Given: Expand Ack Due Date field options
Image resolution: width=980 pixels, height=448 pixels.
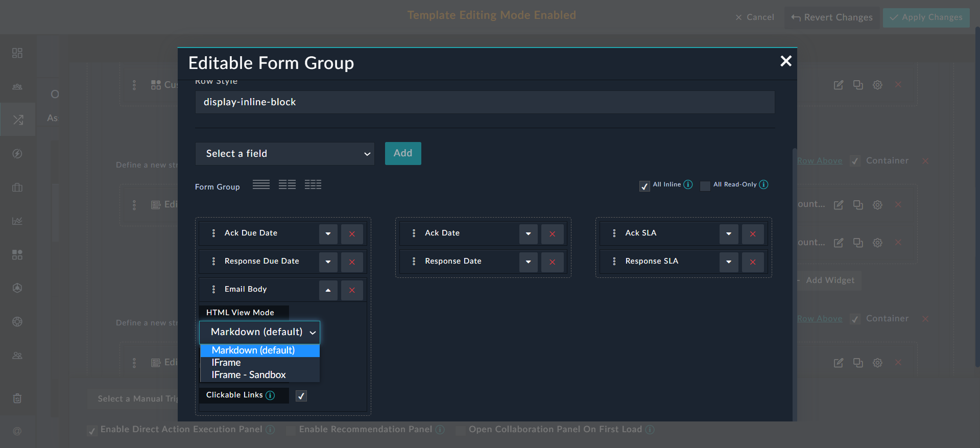Looking at the screenshot, I should pos(328,234).
